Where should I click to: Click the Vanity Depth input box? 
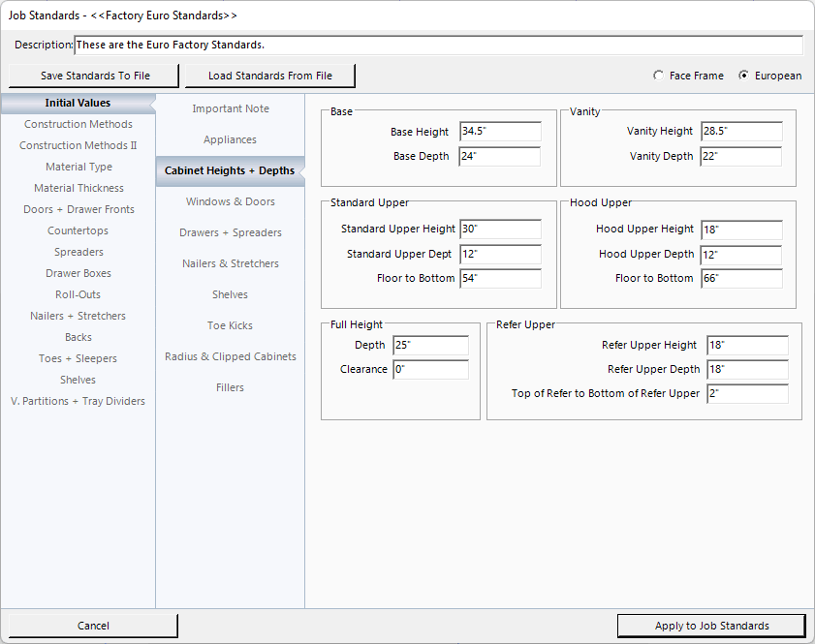740,156
